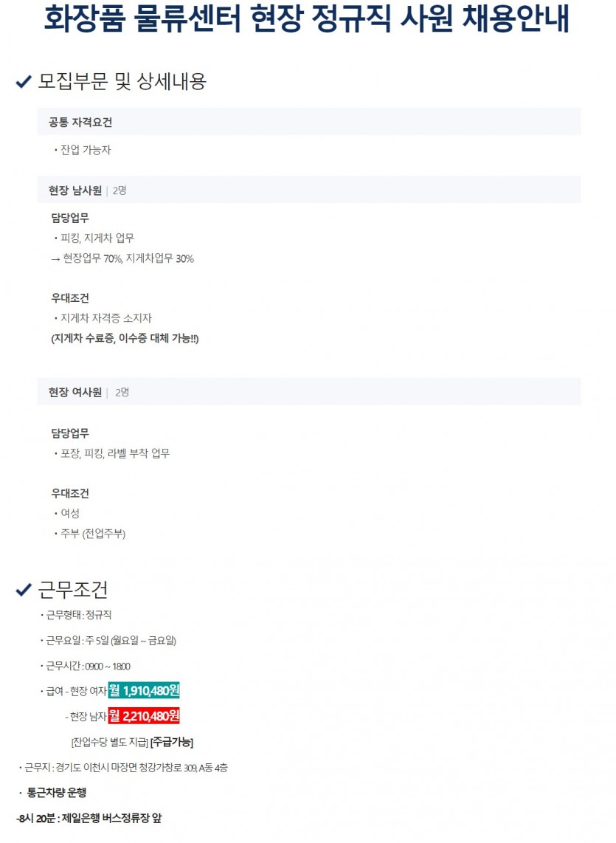Select the 공통 자격요건 header bar
The height and width of the screenshot is (843, 616).
pyautogui.click(x=309, y=122)
